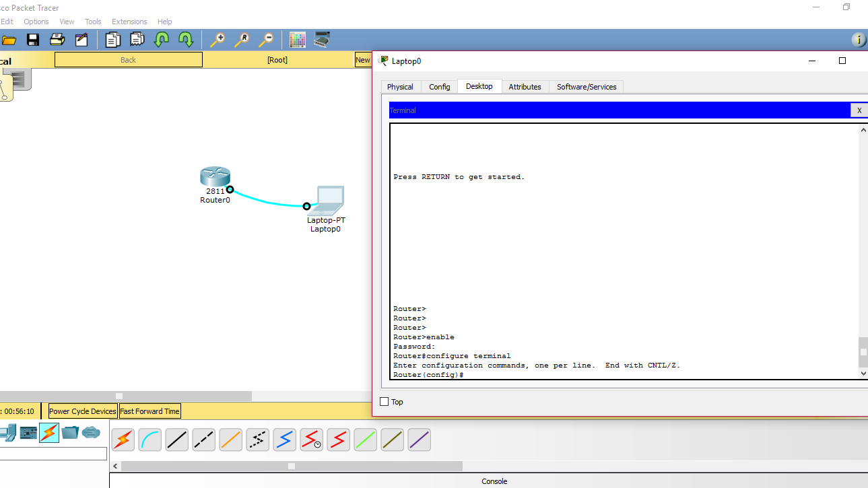This screenshot has height=488, width=868.
Task: Open the Tools menu
Action: point(93,22)
